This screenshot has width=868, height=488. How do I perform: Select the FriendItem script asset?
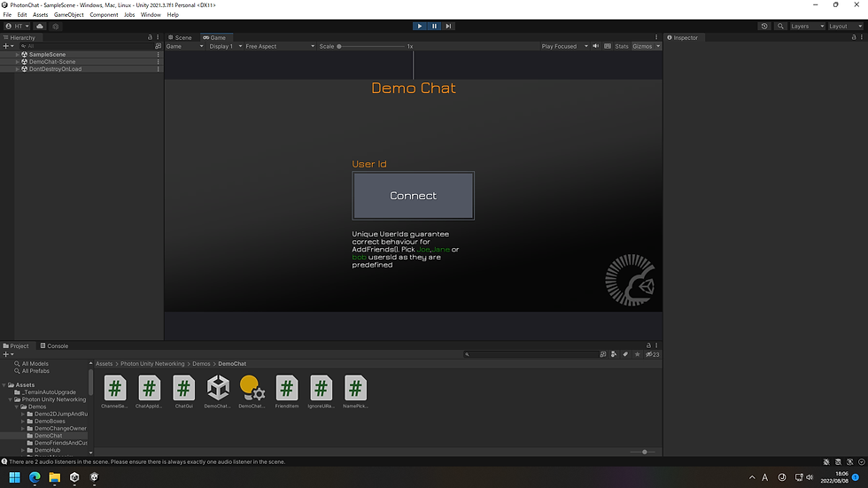pos(287,391)
